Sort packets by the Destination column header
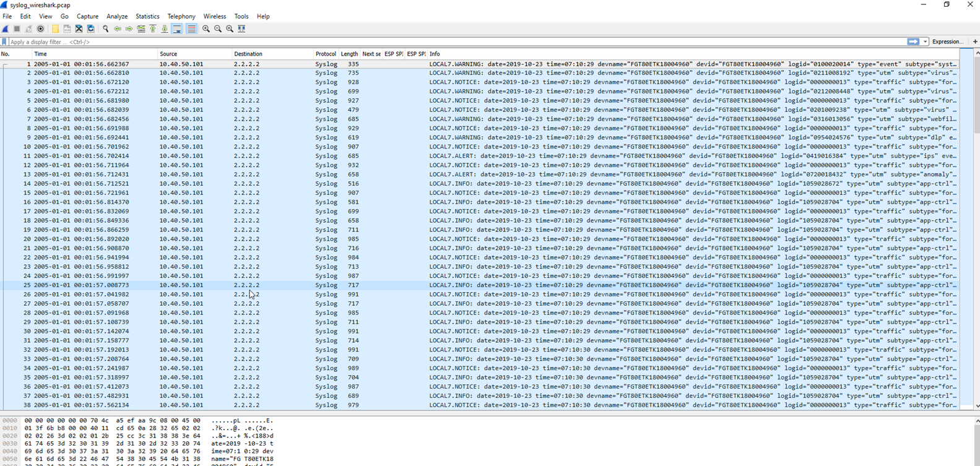This screenshot has height=466, width=980. (x=273, y=54)
